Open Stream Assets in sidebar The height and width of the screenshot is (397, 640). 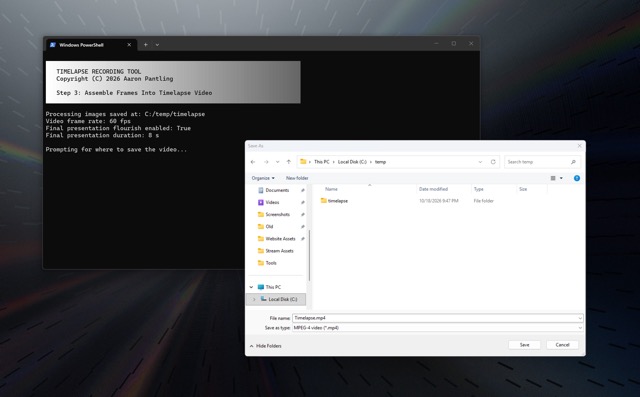[279, 251]
